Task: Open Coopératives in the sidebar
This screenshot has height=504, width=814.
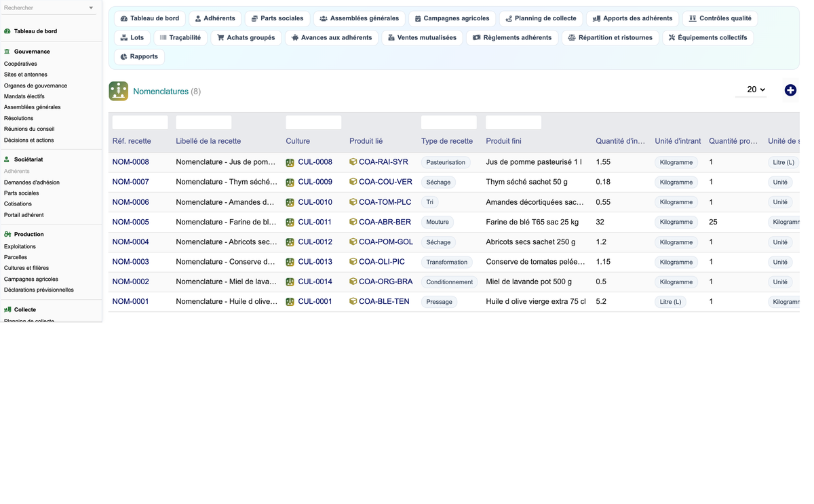Action: 20,64
